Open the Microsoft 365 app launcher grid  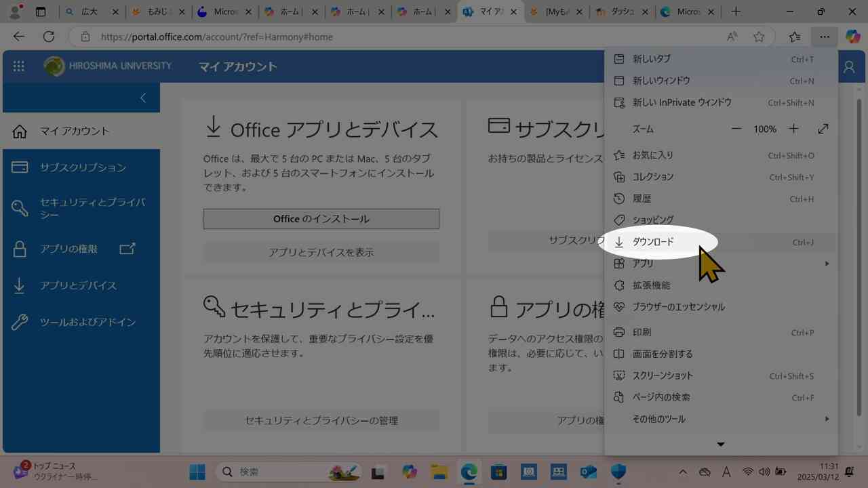[18, 66]
